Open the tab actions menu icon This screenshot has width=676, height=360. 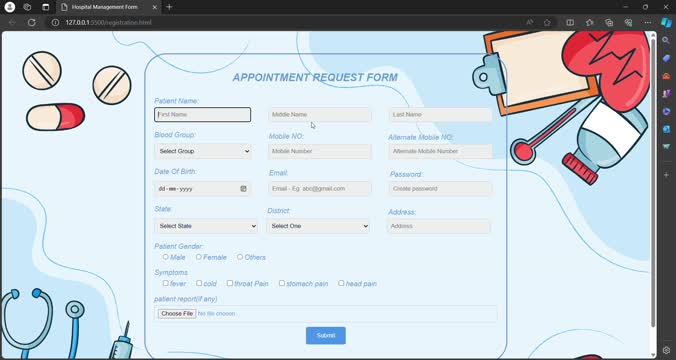click(x=46, y=7)
